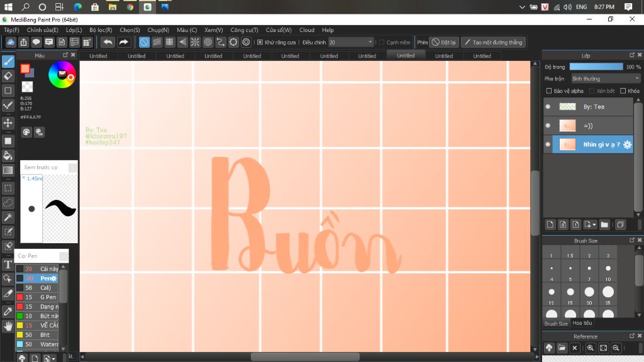Image resolution: width=644 pixels, height=362 pixels.
Task: Duplicate the layer icon
Action: (620, 224)
